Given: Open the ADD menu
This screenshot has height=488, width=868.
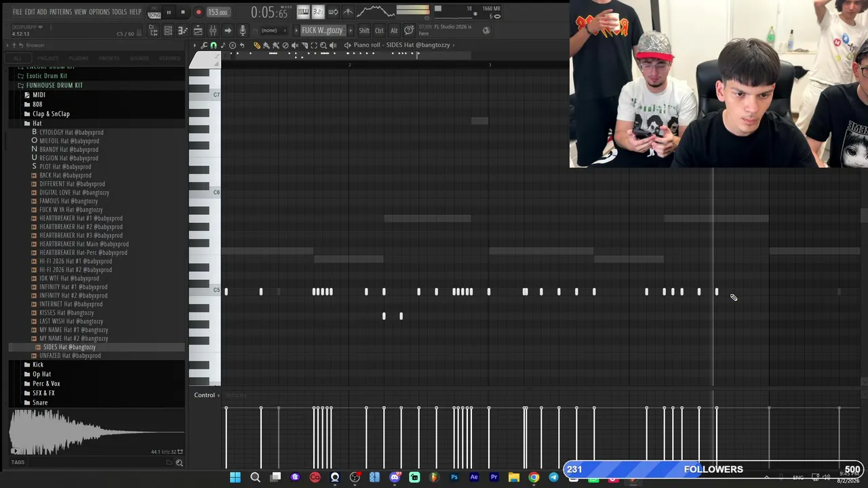Looking at the screenshot, I should pyautogui.click(x=42, y=12).
